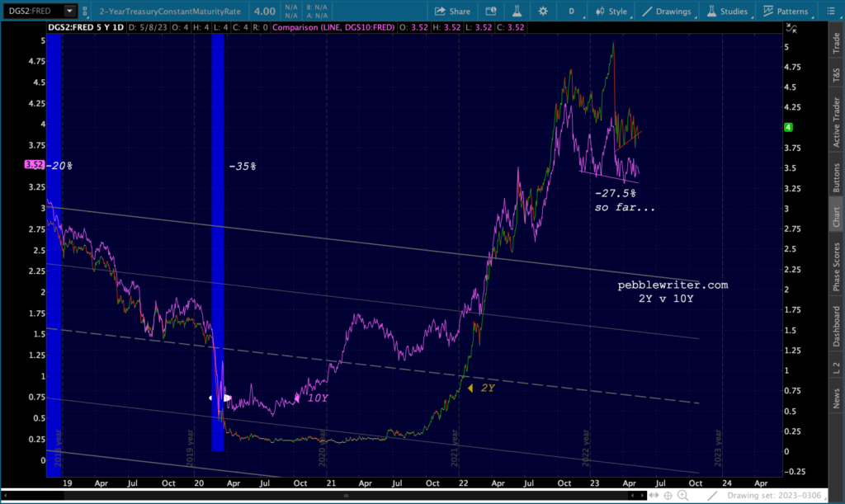Click the -35% annotation text
Screen dimensions: 845x504
(x=243, y=167)
